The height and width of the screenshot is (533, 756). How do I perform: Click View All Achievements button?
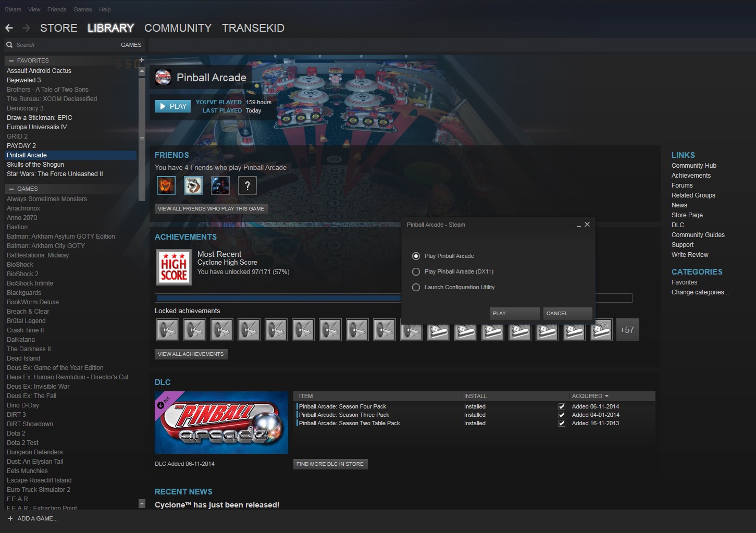pyautogui.click(x=191, y=354)
